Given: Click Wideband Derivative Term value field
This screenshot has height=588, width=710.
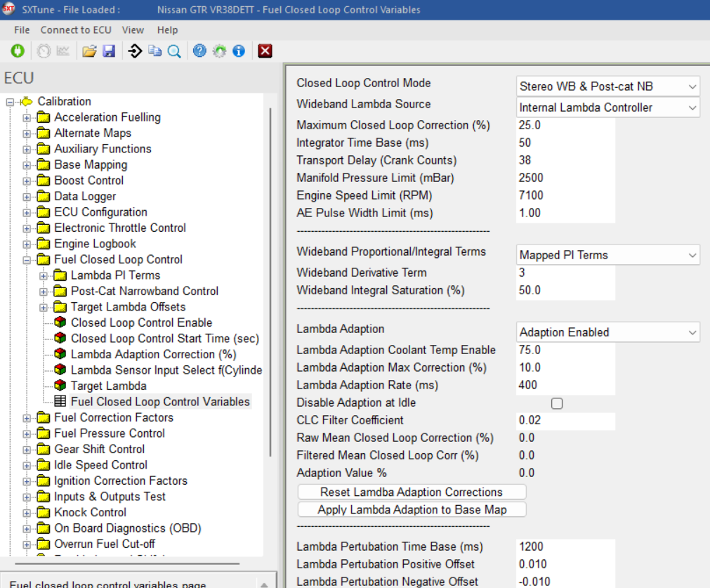Looking at the screenshot, I should pos(565,273).
